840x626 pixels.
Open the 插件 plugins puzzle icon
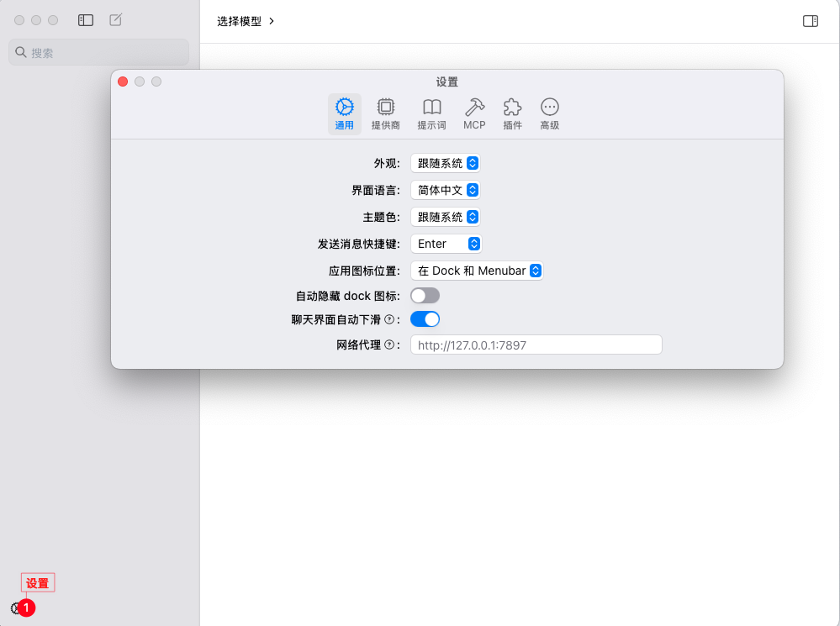pos(512,108)
